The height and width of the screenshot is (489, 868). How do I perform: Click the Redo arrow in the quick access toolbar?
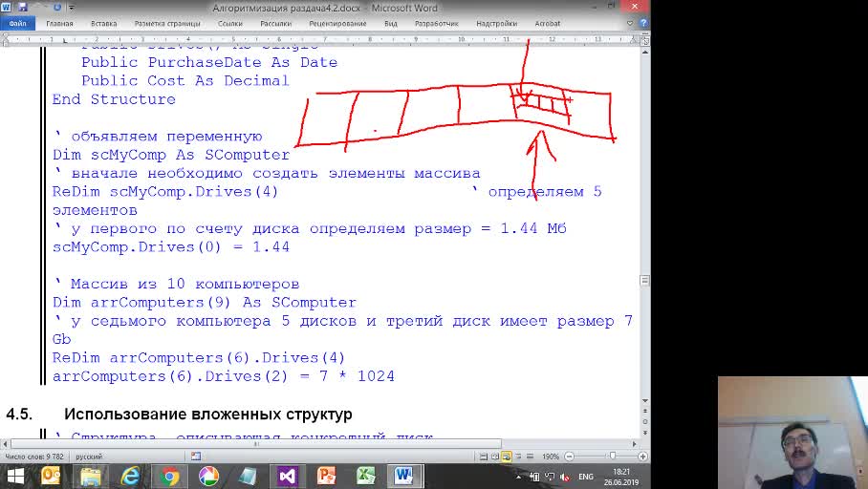point(57,8)
